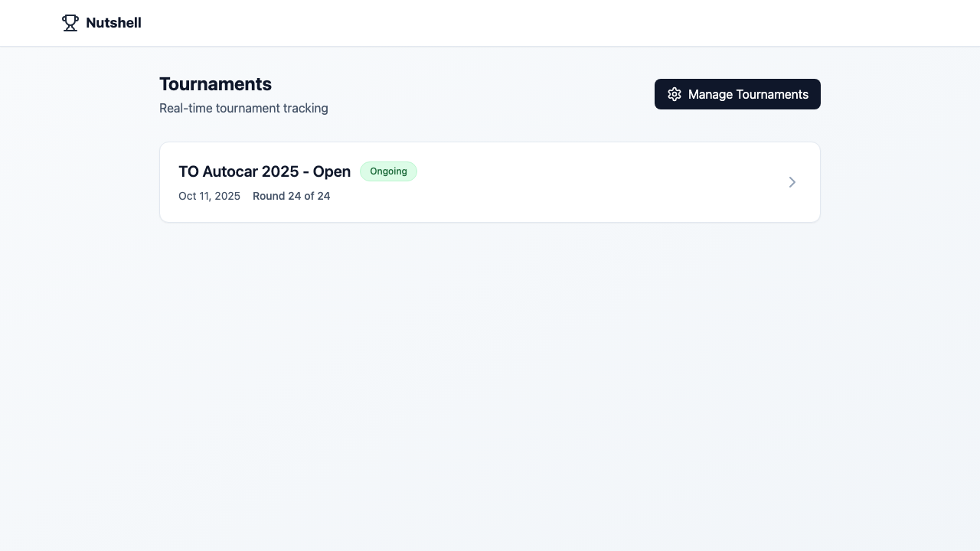Click the Nutshell trophy logo icon
The height and width of the screenshot is (551, 980).
[70, 23]
